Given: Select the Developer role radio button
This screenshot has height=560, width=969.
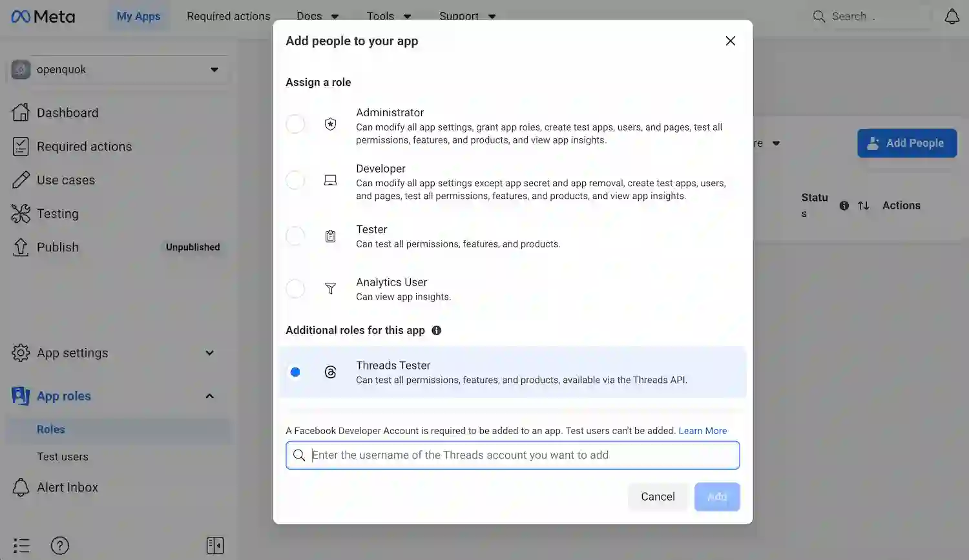Looking at the screenshot, I should [295, 180].
